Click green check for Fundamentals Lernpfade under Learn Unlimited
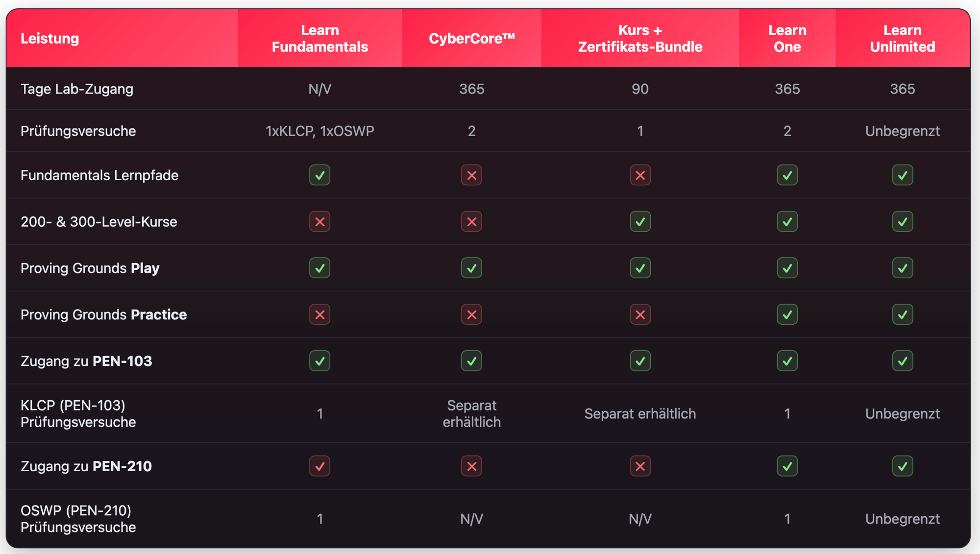The image size is (980, 554). (902, 175)
